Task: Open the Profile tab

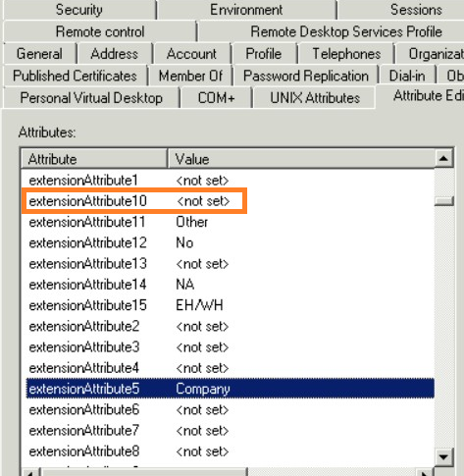Action: (264, 54)
